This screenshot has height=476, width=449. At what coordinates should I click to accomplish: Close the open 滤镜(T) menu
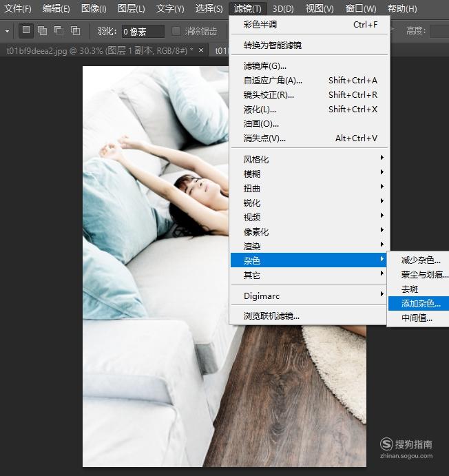point(247,8)
